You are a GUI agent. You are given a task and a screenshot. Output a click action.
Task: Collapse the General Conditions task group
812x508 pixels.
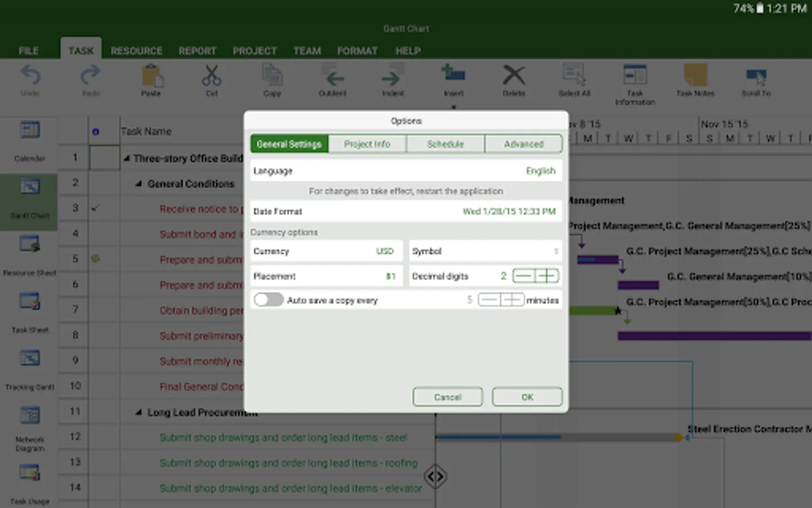pos(139,184)
